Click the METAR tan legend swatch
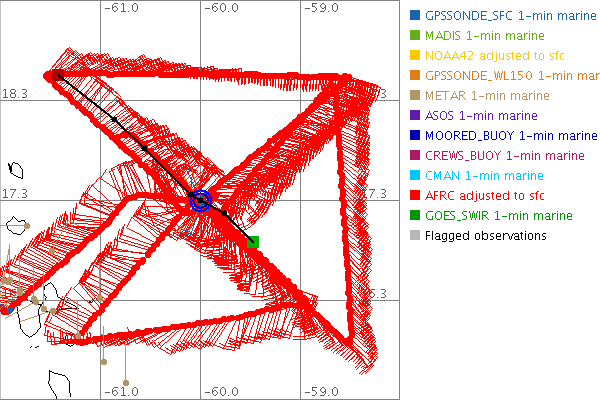Image resolution: width=600 pixels, height=400 pixels. [415, 96]
